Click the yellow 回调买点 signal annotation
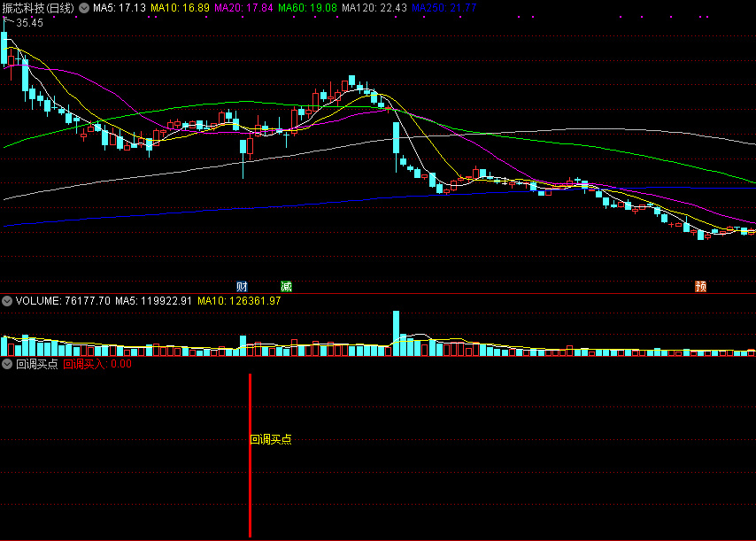This screenshot has width=756, height=541. [271, 439]
